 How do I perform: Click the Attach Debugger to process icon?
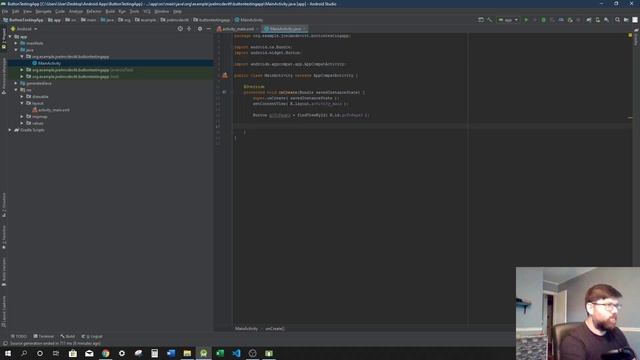[570, 20]
